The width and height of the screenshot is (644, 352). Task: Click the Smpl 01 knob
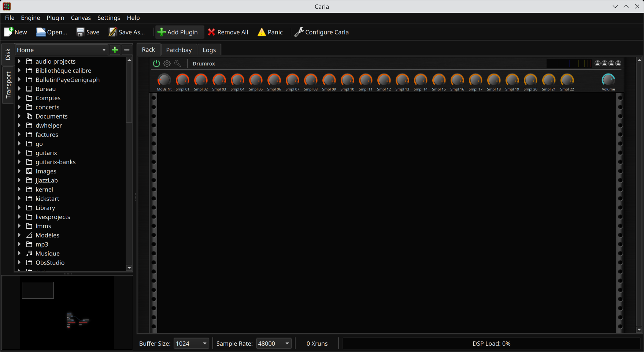[182, 80]
